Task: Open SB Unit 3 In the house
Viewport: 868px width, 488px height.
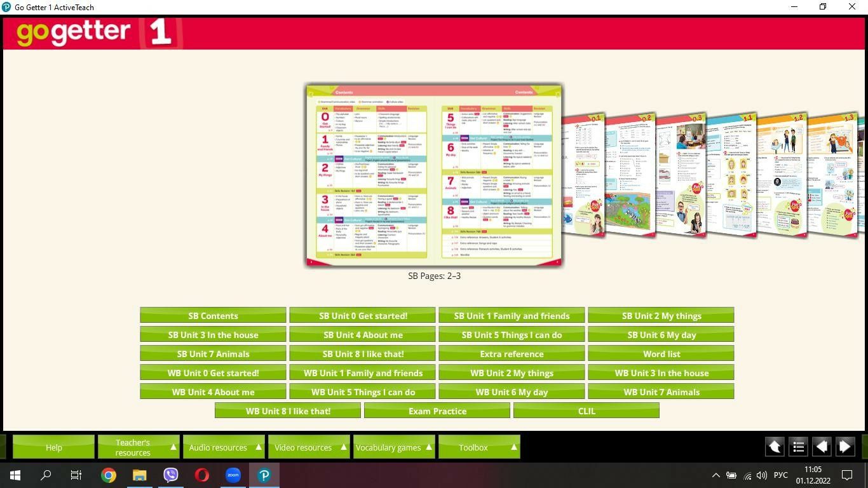Action: click(213, 334)
